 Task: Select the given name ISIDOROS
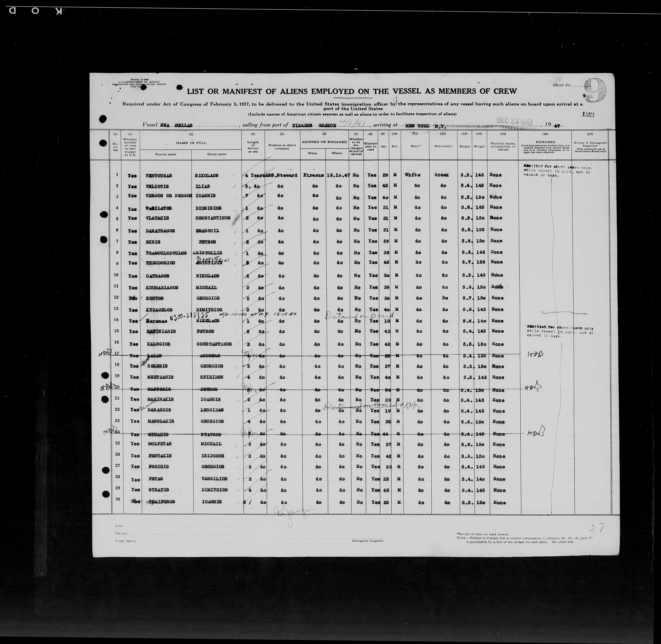tap(213, 456)
